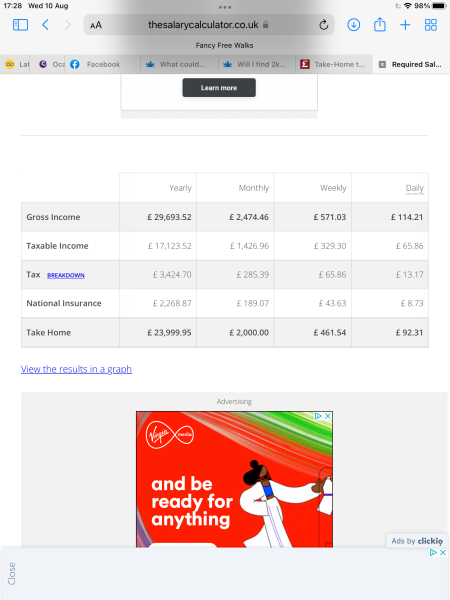The height and width of the screenshot is (600, 450).
Task: Tap the Virgin Media advert image
Action: point(234,479)
